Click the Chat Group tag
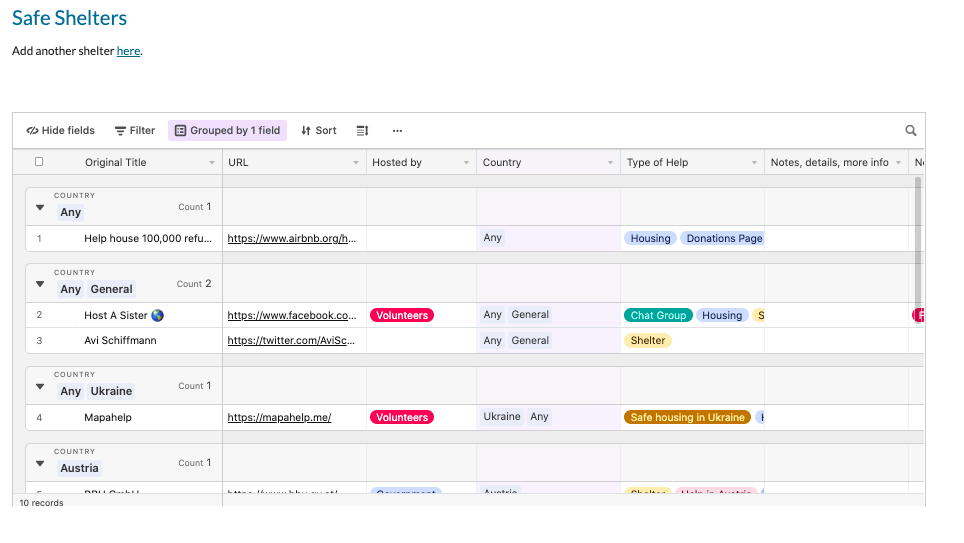The image size is (964, 543). (x=658, y=315)
